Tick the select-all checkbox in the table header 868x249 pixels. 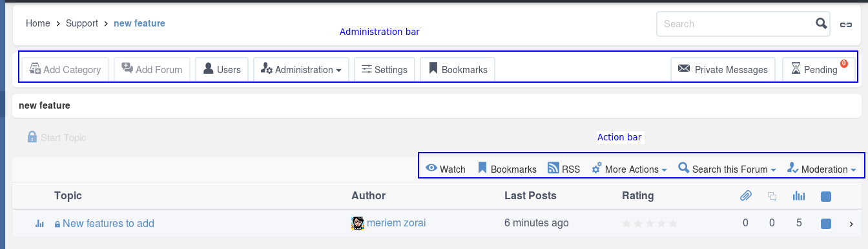825,196
